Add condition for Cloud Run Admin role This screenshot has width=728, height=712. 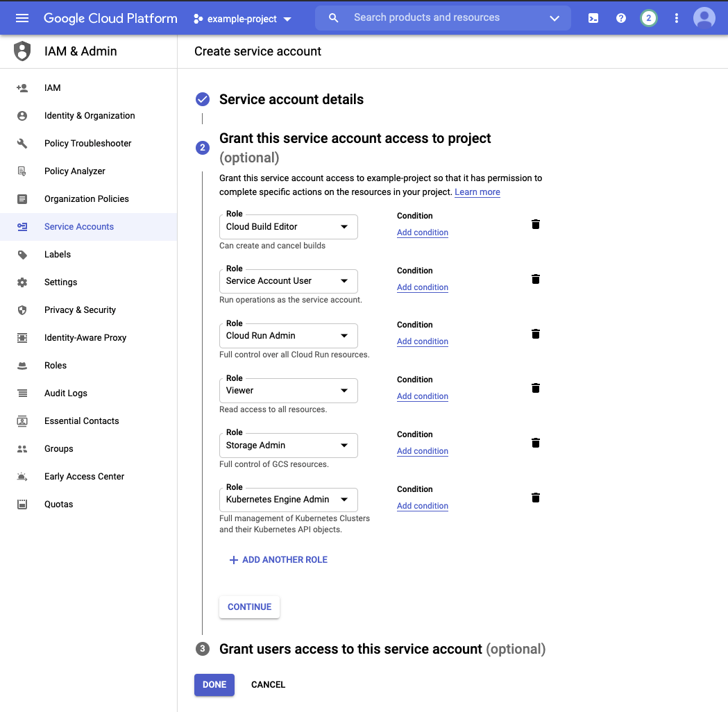tap(423, 341)
